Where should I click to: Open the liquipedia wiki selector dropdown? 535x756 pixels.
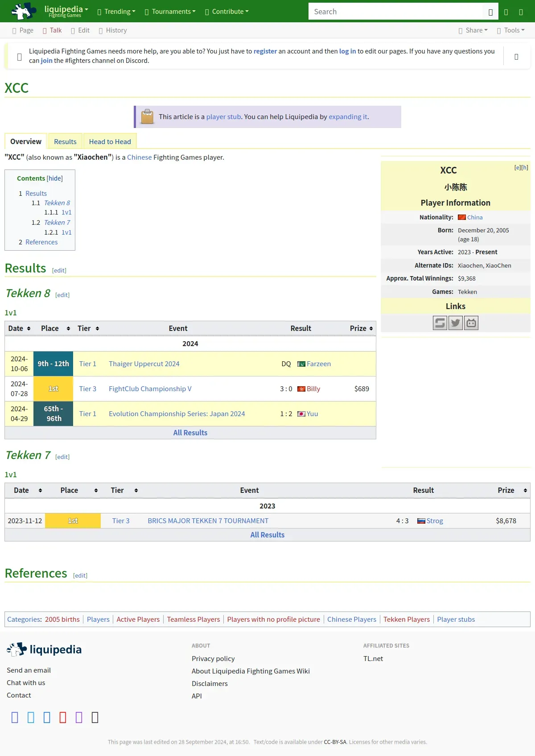pos(66,11)
